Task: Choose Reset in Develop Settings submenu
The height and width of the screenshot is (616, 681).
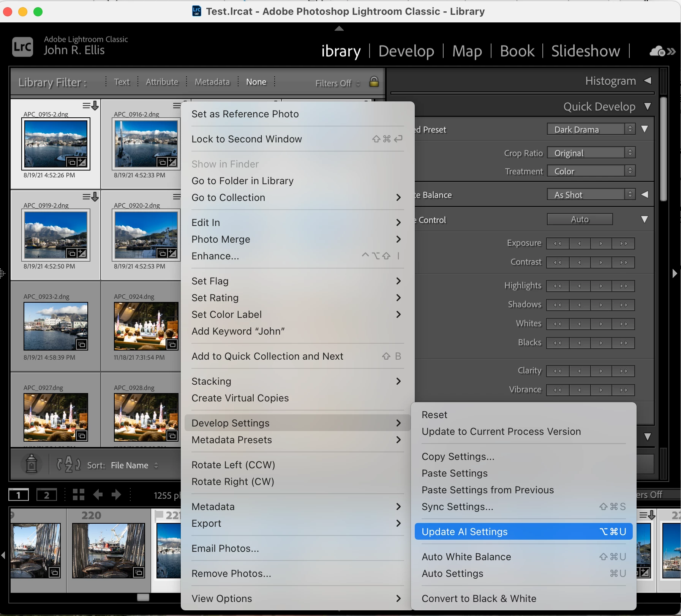Action: pyautogui.click(x=523, y=415)
